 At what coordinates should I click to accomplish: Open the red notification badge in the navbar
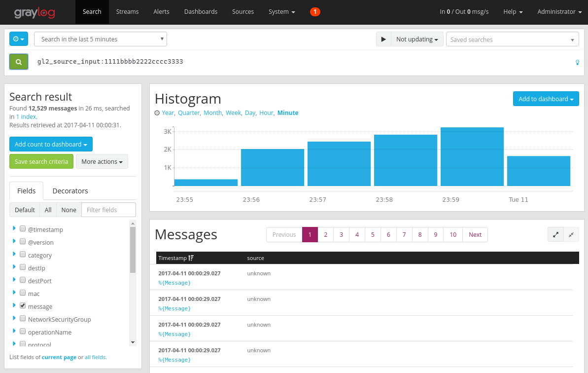[x=315, y=11]
